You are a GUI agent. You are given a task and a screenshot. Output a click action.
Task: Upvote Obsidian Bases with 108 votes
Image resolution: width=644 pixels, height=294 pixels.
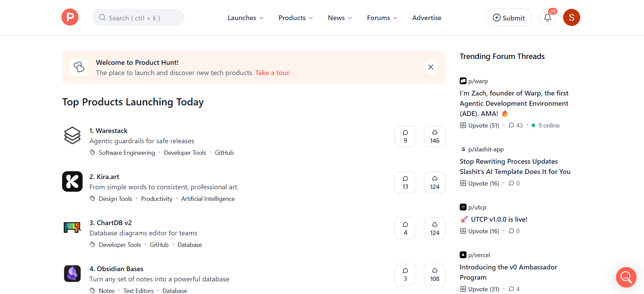(435, 275)
